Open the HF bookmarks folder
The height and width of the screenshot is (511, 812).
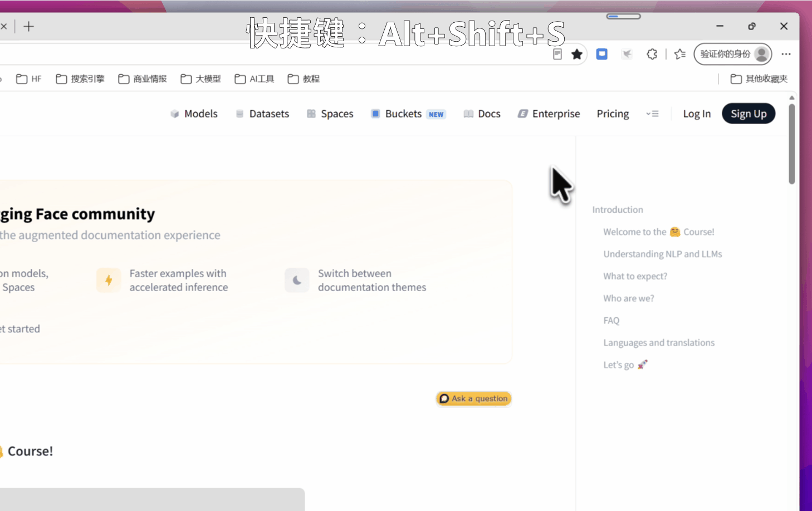29,79
